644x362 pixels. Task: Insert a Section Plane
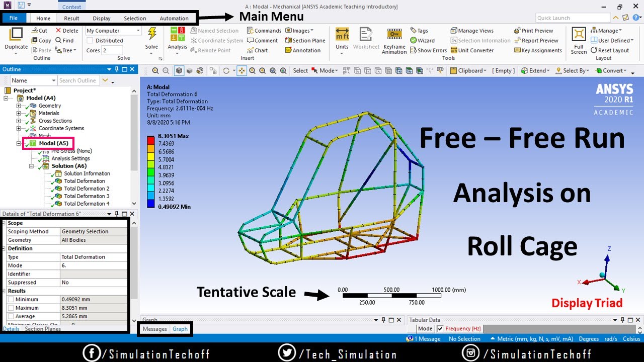coord(305,40)
